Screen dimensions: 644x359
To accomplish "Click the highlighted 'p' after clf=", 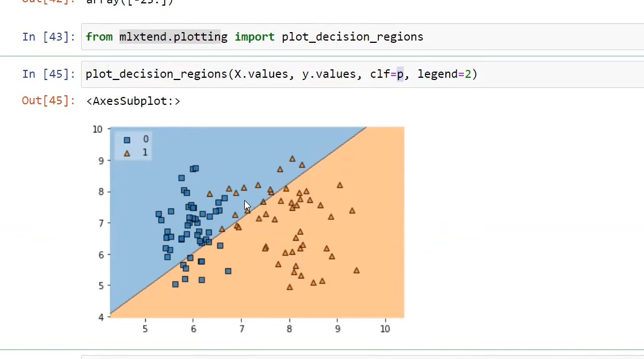I will pyautogui.click(x=400, y=74).
